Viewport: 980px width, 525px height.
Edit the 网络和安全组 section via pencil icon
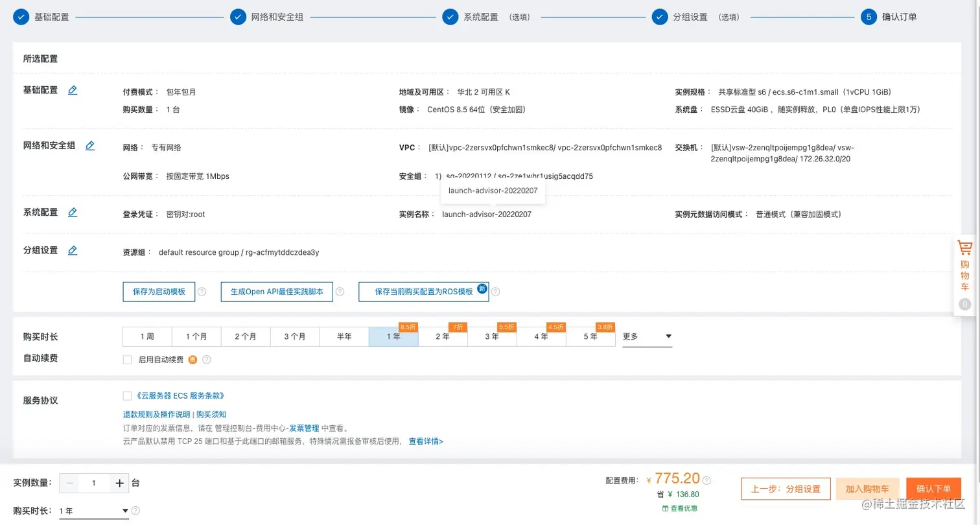tap(90, 146)
